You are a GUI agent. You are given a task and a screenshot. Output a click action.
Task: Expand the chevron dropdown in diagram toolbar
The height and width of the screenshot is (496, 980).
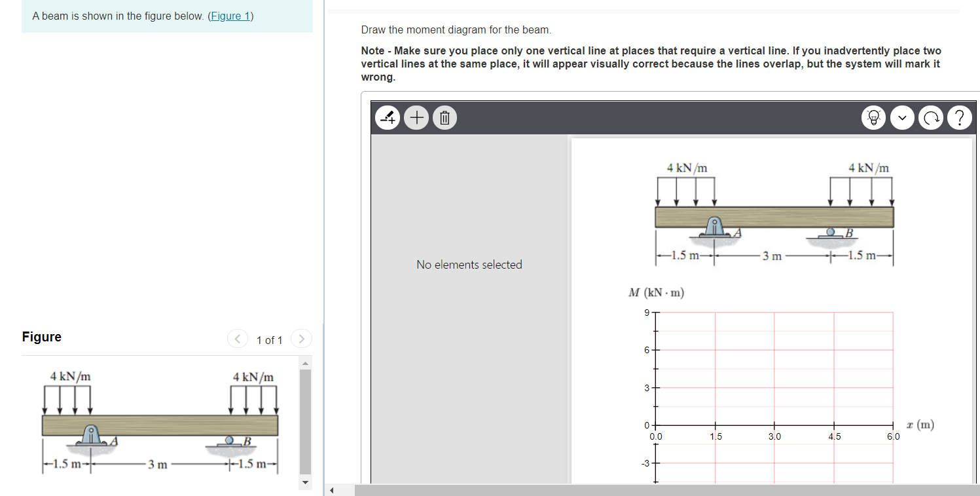pos(903,118)
